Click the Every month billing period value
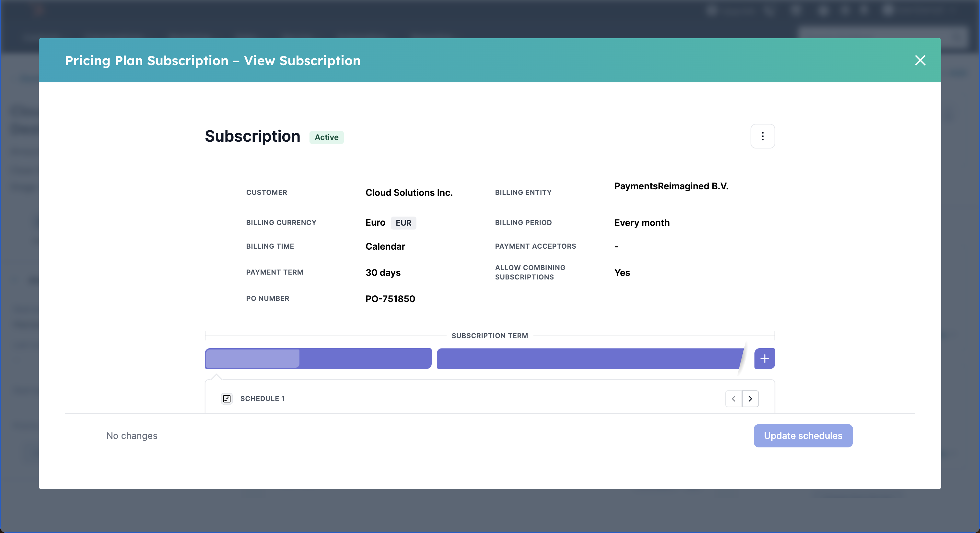 tap(642, 223)
